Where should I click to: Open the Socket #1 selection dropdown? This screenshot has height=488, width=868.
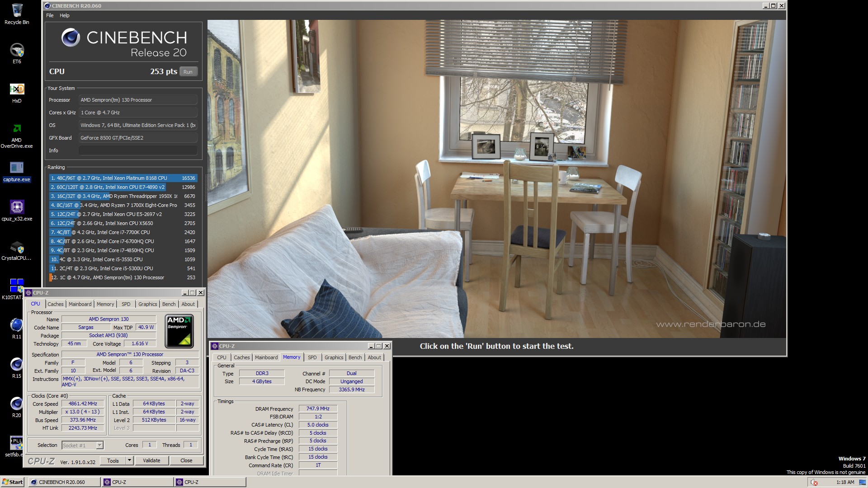pos(82,445)
